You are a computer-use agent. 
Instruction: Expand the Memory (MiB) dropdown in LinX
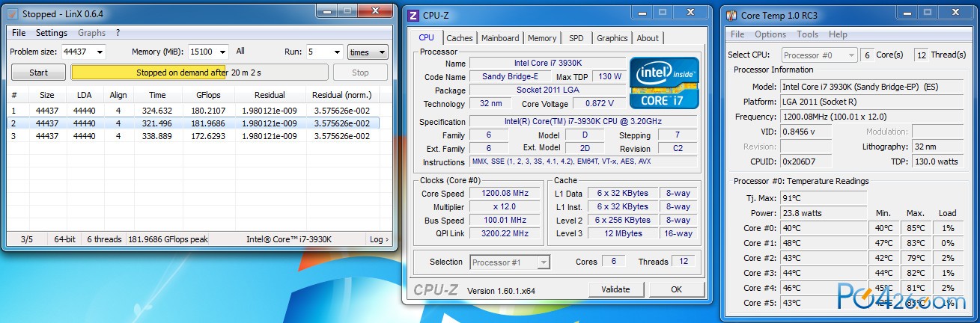point(222,52)
